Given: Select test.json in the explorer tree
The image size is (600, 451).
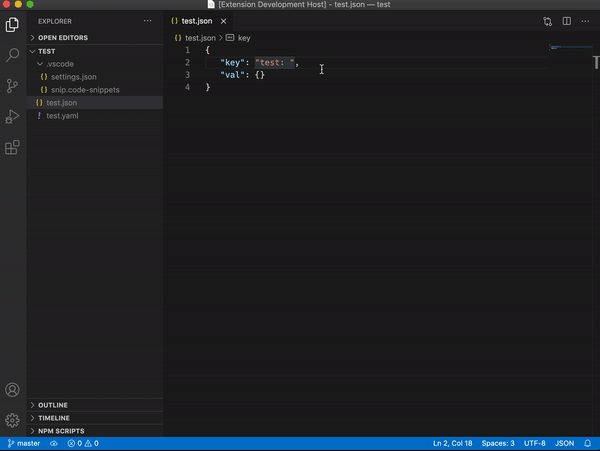Looking at the screenshot, I should (95, 103).
